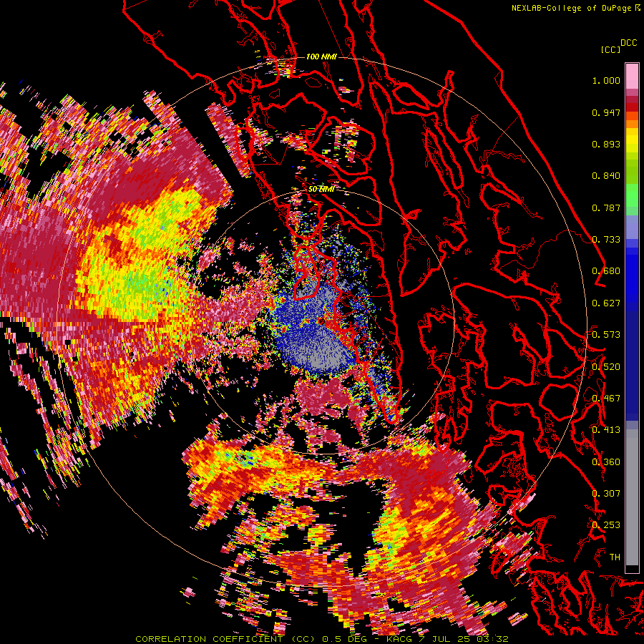Click the 0.787 legend value

pos(606,208)
